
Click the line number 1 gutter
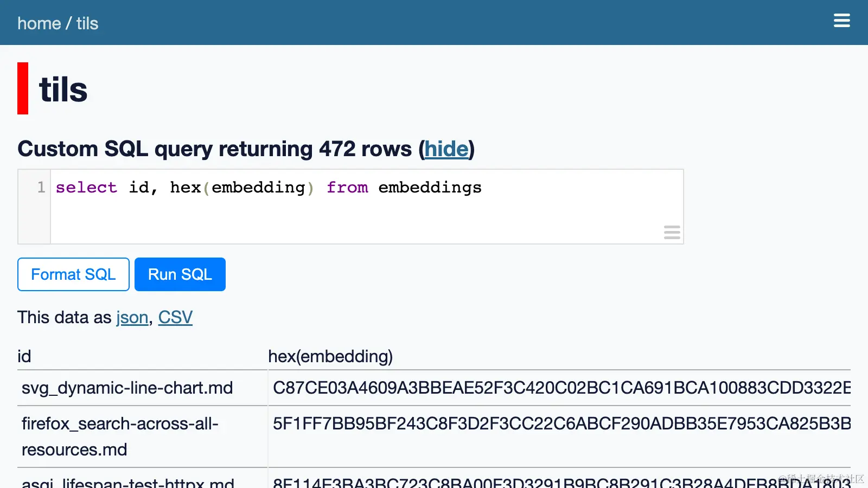click(40, 188)
